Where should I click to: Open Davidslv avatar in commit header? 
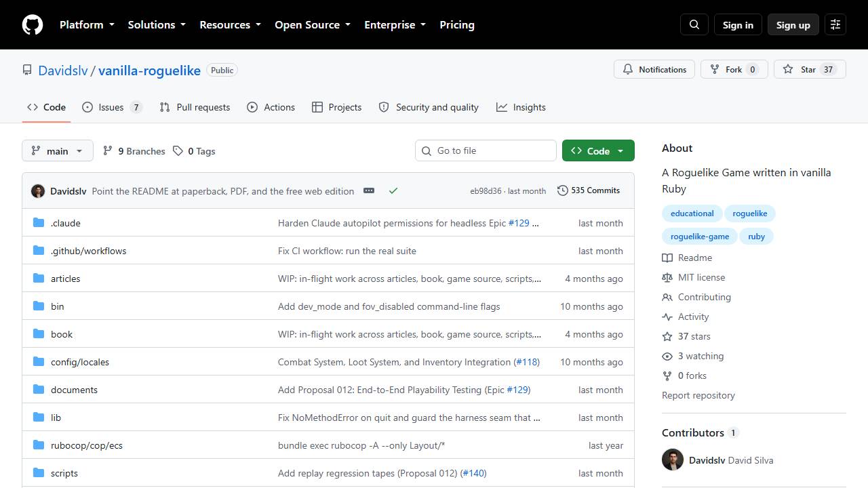[38, 191]
